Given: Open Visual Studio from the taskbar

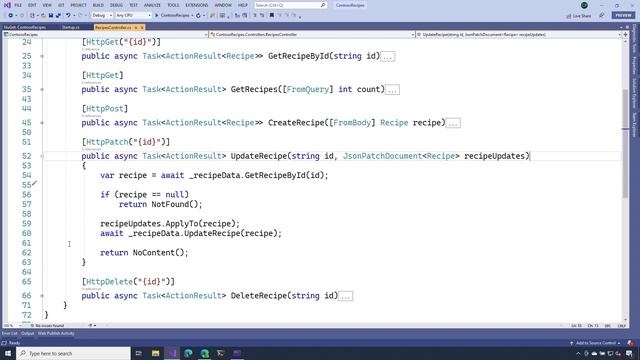Looking at the screenshot, I should coord(172,353).
